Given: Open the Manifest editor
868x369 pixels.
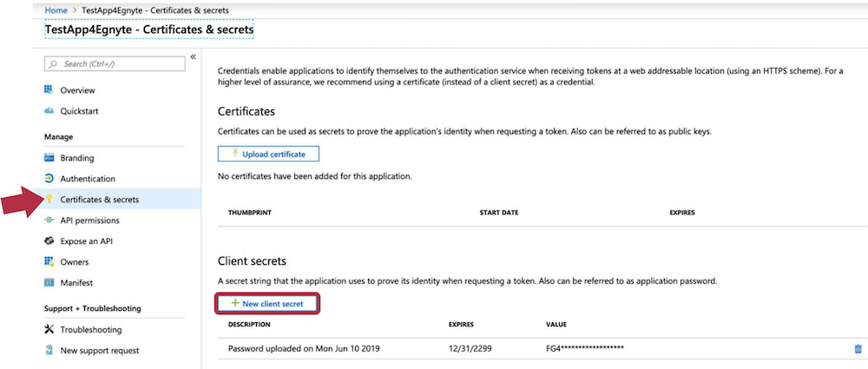Looking at the screenshot, I should [76, 283].
